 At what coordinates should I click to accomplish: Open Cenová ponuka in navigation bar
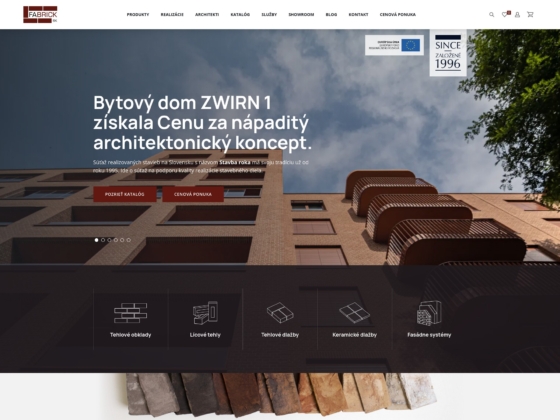pos(398,15)
